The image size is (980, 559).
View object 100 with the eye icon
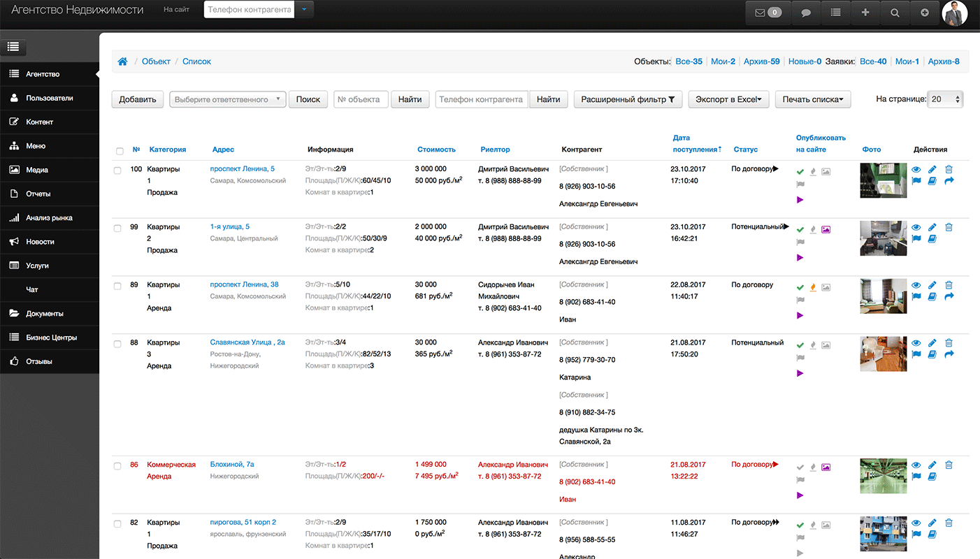coord(916,169)
